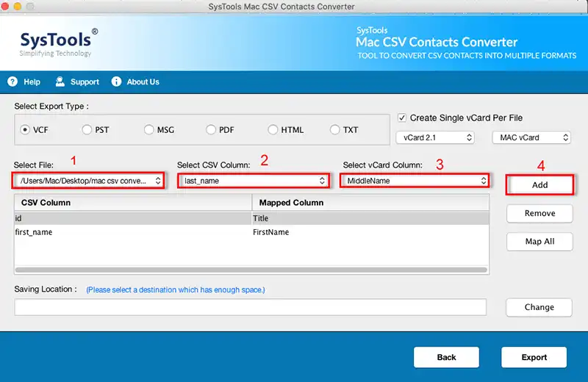Screen dimensions: 588x382
Task: Open the Help menu label
Action: click(32, 82)
